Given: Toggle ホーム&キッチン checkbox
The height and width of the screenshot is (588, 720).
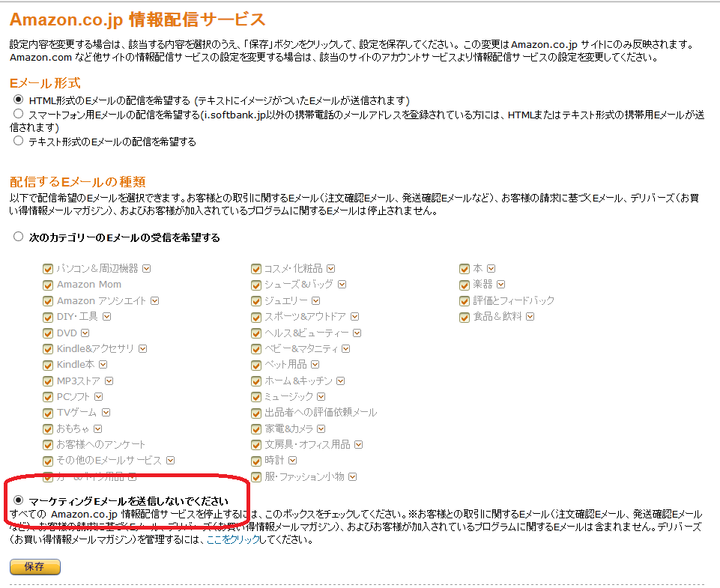Looking at the screenshot, I should pos(256,381).
